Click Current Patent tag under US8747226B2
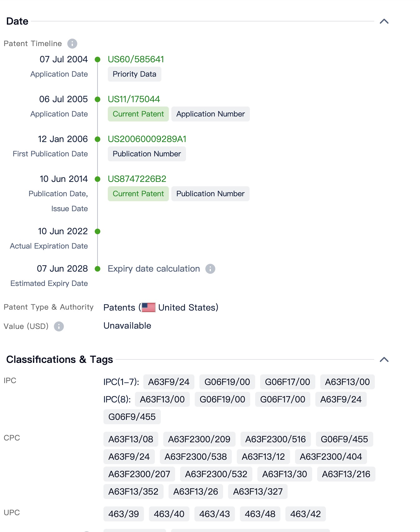 [x=138, y=194]
